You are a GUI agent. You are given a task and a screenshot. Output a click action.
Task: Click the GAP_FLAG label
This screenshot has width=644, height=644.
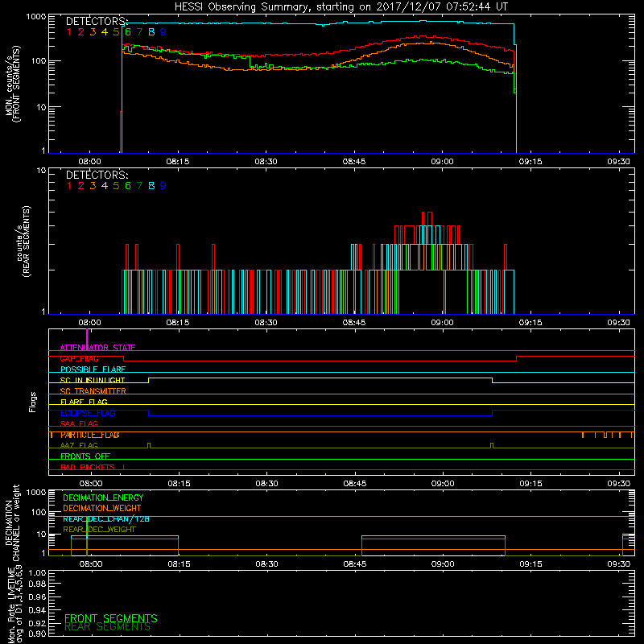point(79,358)
